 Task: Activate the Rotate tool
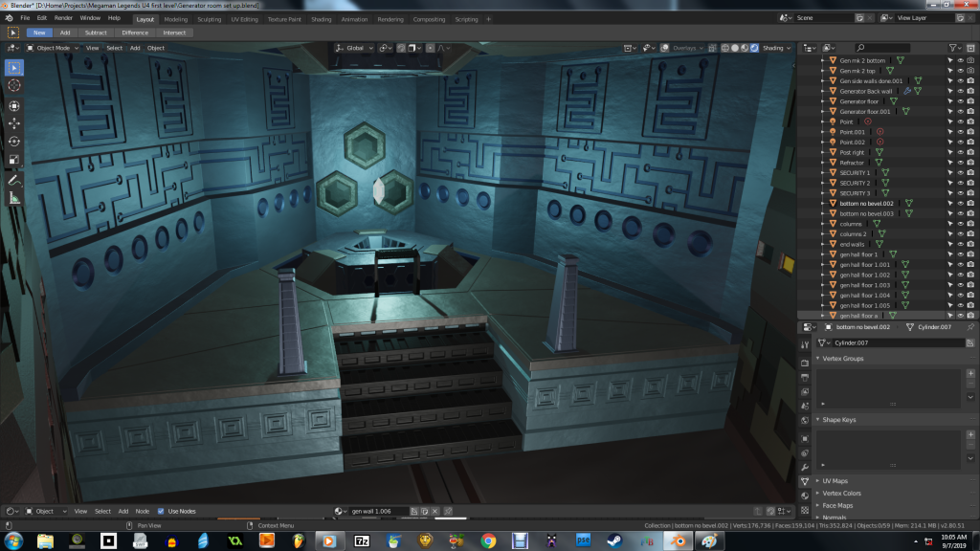(x=14, y=142)
